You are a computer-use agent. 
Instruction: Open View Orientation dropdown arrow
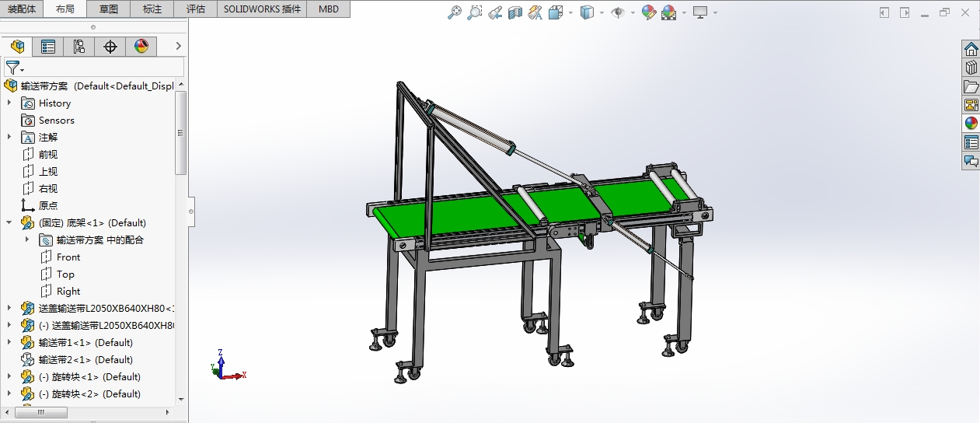click(x=571, y=13)
